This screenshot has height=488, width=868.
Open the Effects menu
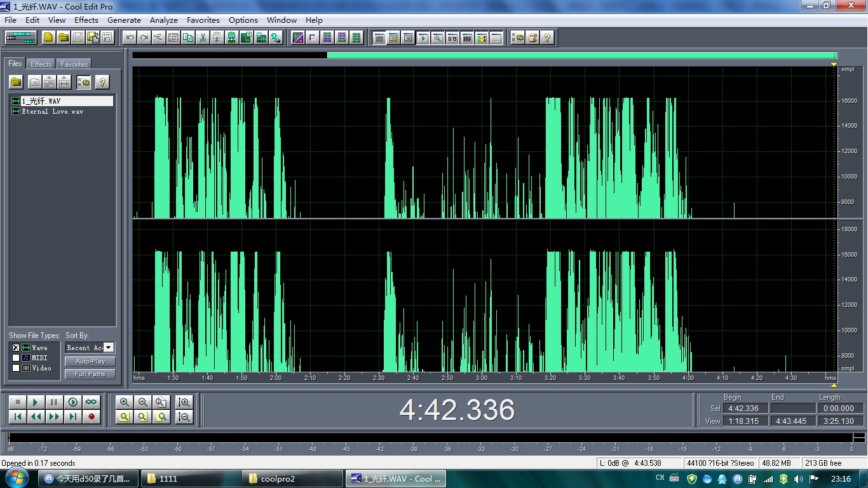pyautogui.click(x=86, y=20)
